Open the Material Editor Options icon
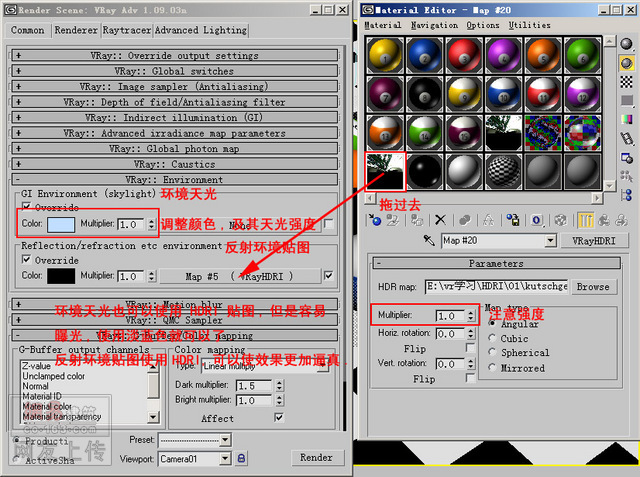 pos(627,158)
